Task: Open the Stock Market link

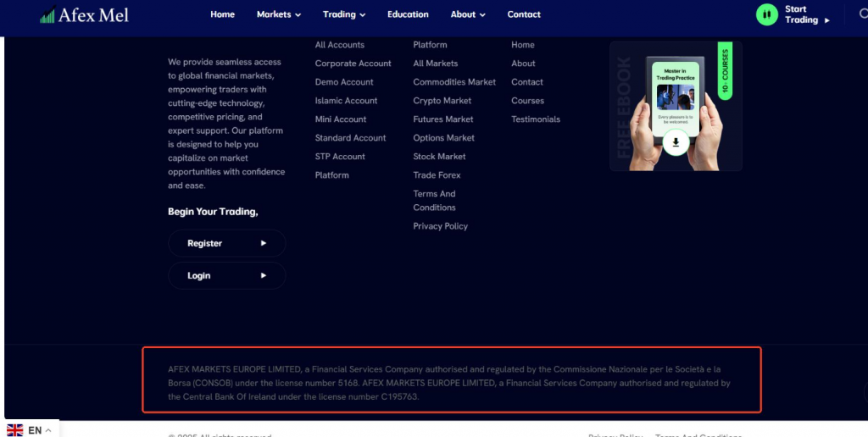Action: pyautogui.click(x=439, y=157)
